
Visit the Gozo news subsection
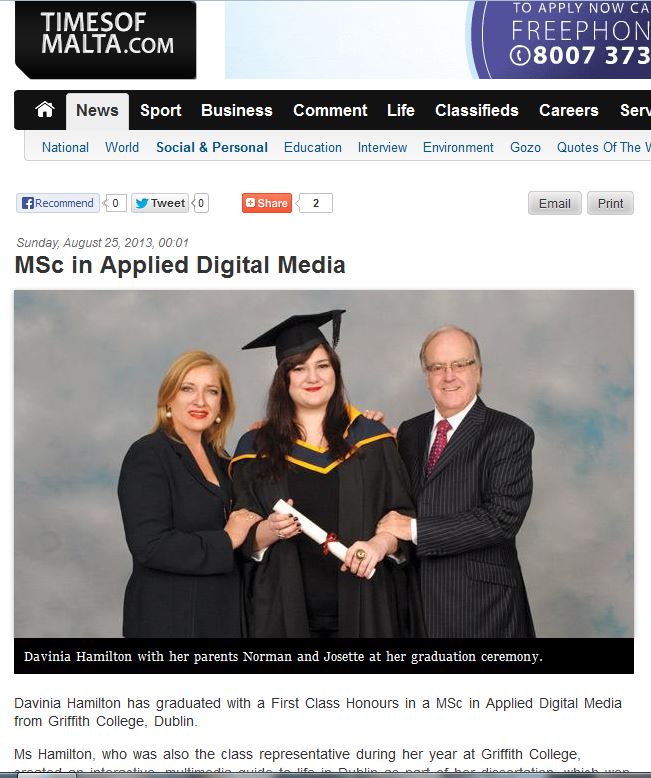[525, 147]
